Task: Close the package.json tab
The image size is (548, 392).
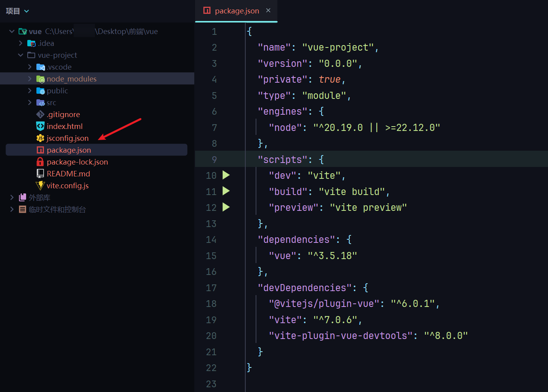Action: (268, 11)
